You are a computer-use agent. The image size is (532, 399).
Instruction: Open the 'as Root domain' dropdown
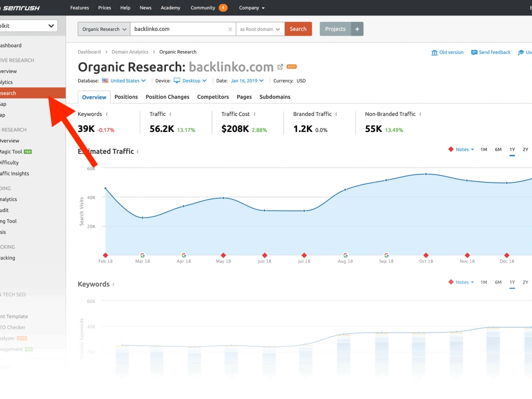pos(260,29)
